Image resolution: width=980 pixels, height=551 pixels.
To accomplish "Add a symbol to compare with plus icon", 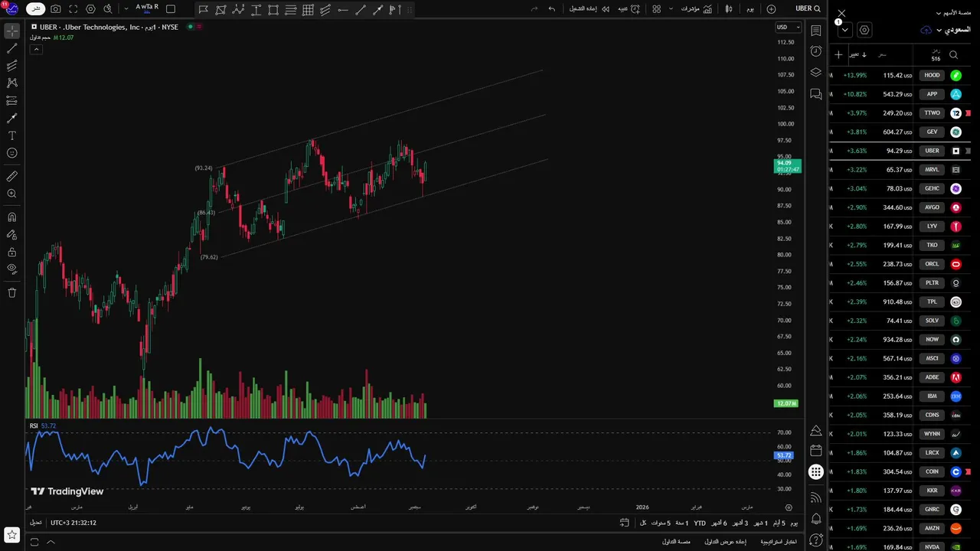I will coord(771,9).
